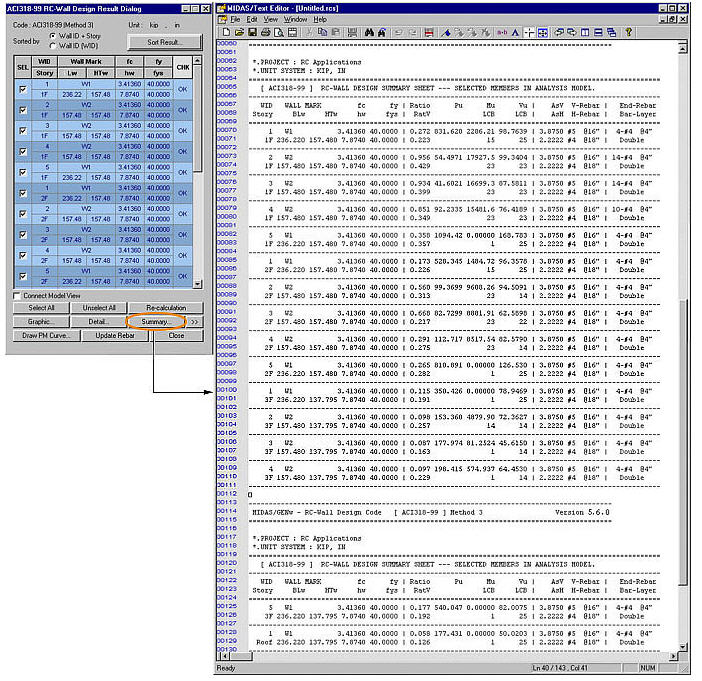This screenshot has height=681, width=702.
Task: Click text editor vertical scrollbar down arrow
Action: coord(683,647)
